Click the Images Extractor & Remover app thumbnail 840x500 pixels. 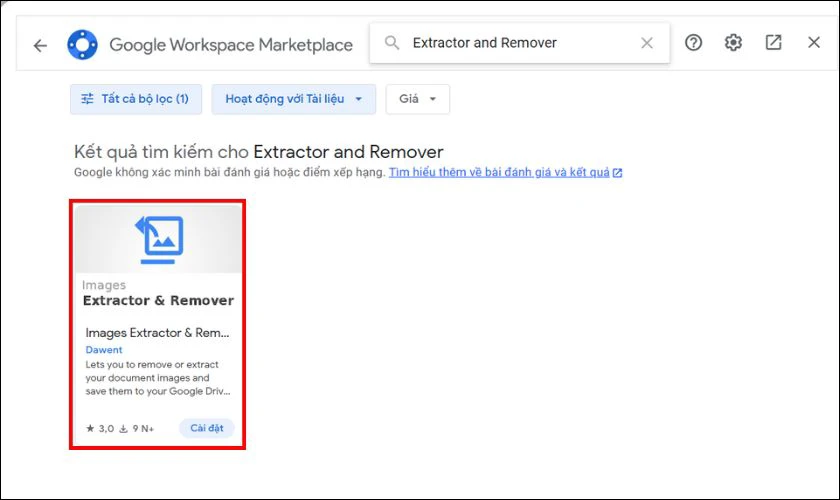pyautogui.click(x=158, y=240)
